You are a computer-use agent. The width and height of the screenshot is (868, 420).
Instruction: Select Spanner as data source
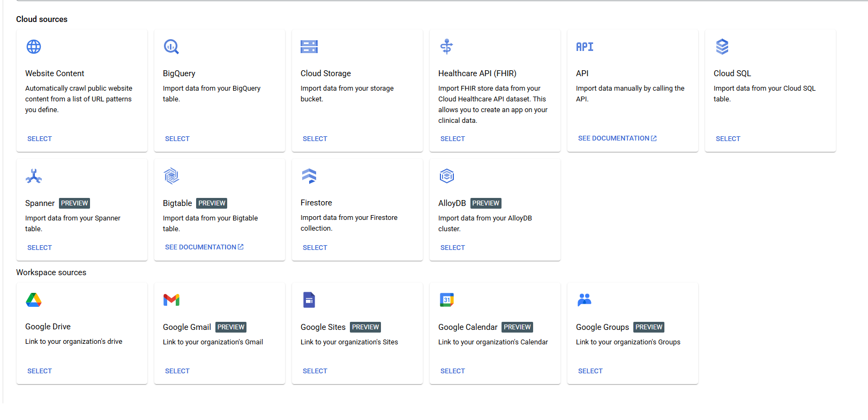(x=40, y=248)
